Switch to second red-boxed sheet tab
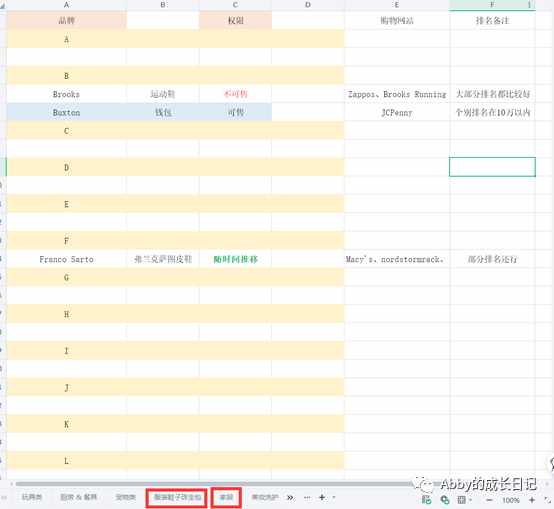 coord(226,497)
